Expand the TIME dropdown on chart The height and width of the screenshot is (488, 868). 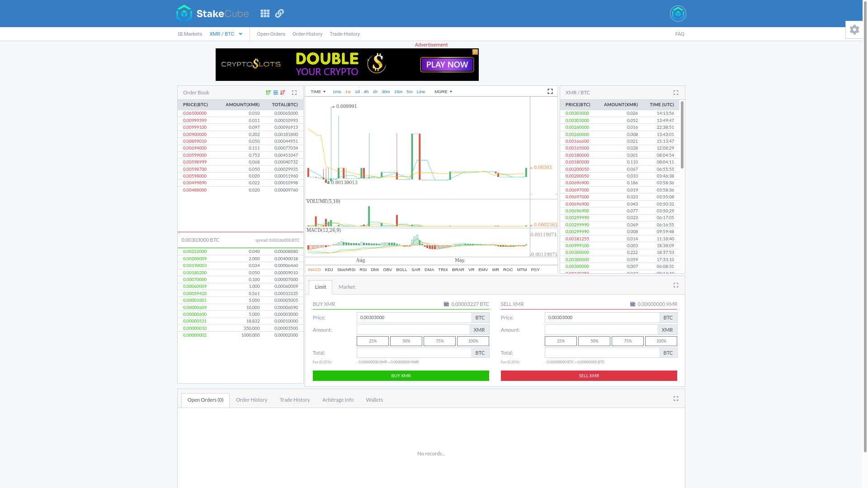[x=318, y=92]
